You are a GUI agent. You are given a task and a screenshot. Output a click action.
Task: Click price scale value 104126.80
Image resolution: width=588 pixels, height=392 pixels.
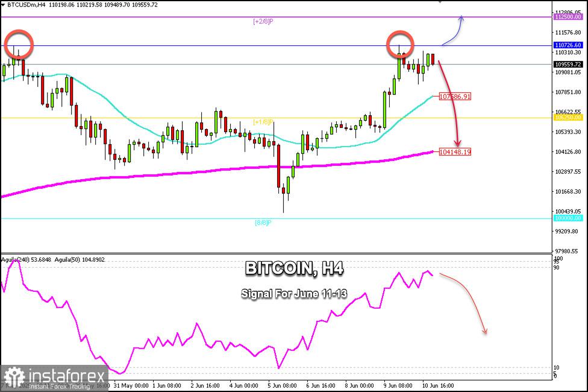(x=568, y=152)
